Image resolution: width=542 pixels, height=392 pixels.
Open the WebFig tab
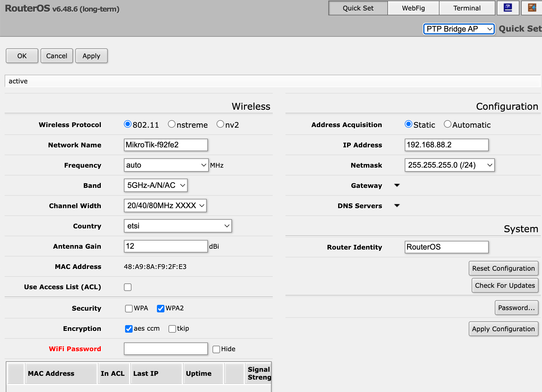pyautogui.click(x=413, y=8)
